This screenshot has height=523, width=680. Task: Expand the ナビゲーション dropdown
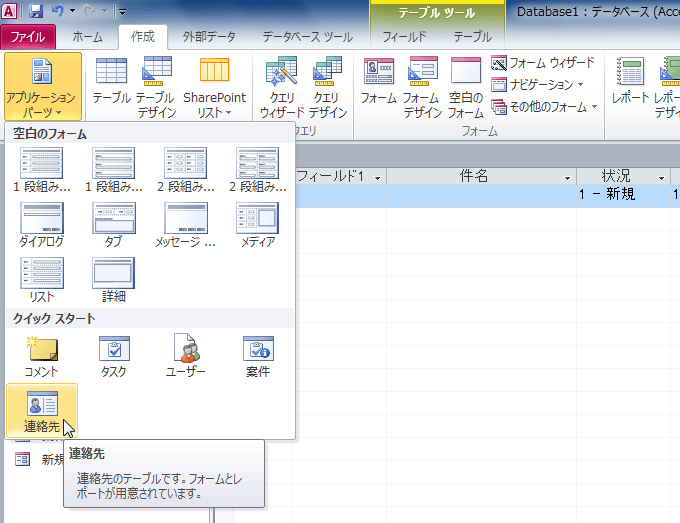click(538, 85)
